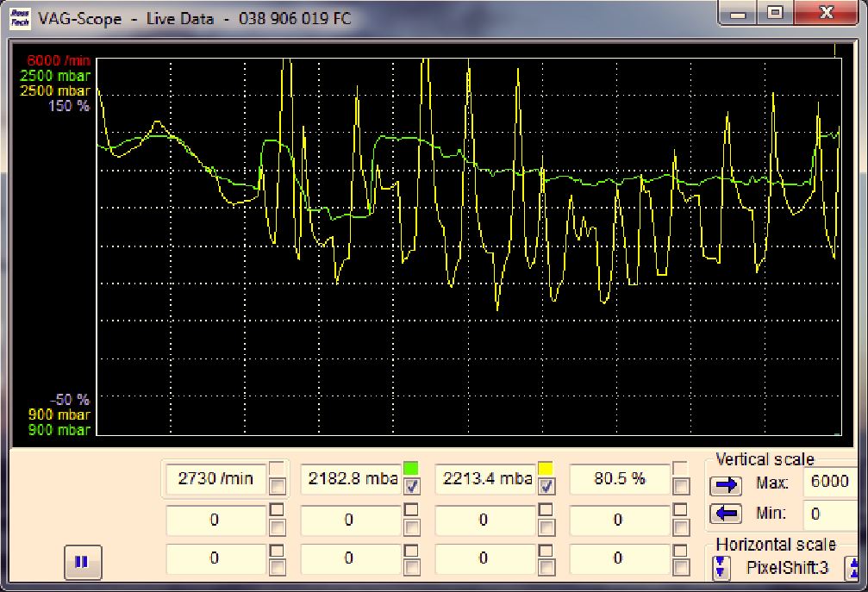Click the green "900 mbar" axis label

[x=59, y=429]
